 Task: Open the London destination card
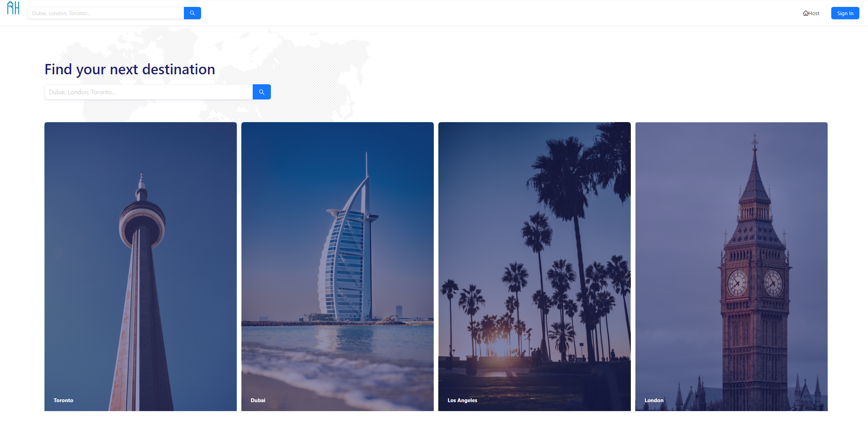click(732, 267)
